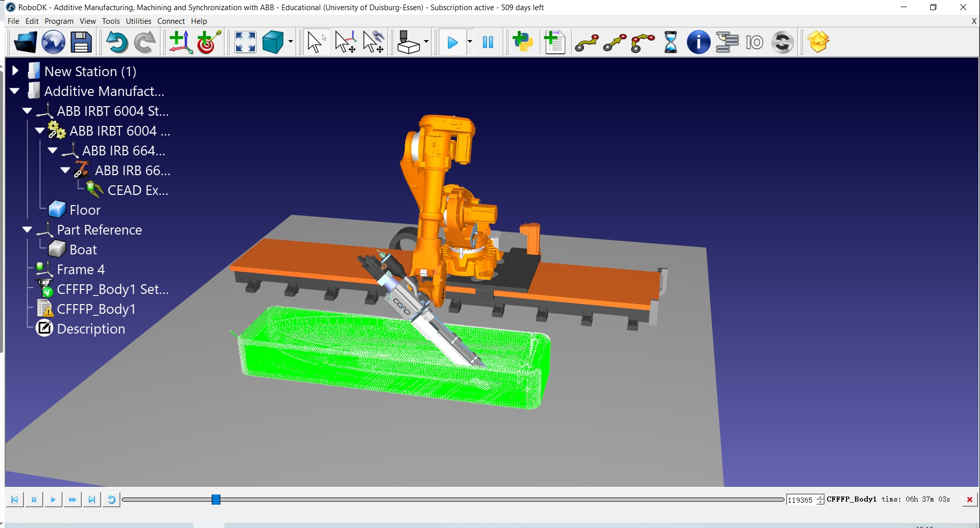Add a reference frame from toolbar

[180, 42]
